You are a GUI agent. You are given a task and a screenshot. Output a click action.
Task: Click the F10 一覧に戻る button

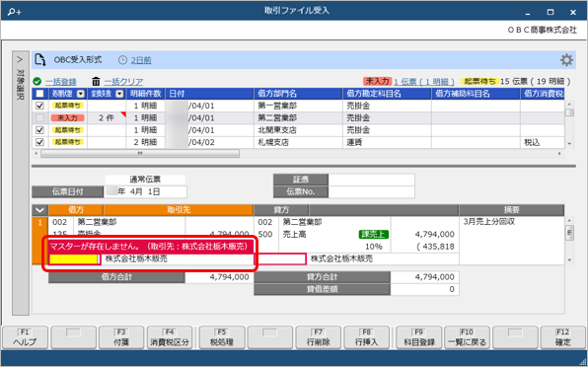click(x=467, y=337)
